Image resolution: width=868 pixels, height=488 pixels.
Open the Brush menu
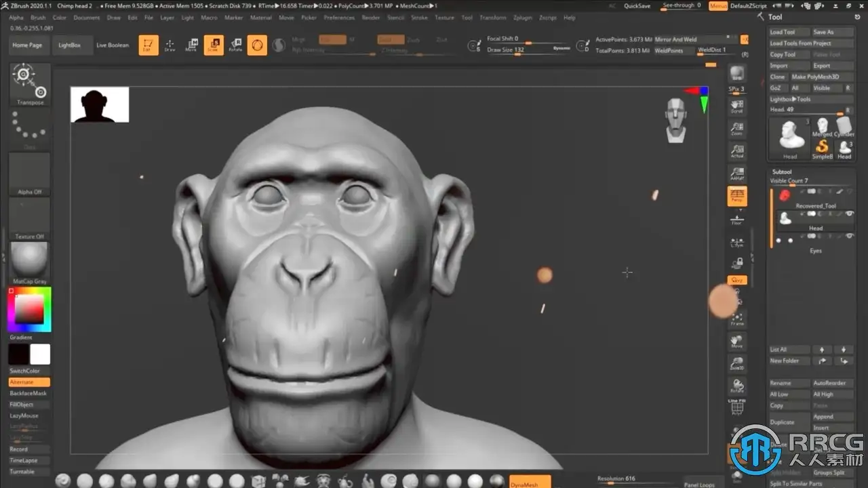pos(38,18)
